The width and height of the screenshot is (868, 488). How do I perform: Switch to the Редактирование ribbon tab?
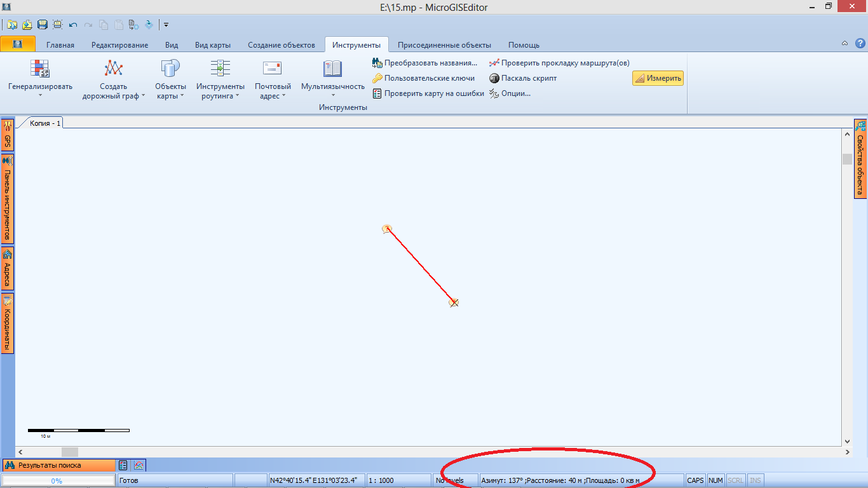119,45
